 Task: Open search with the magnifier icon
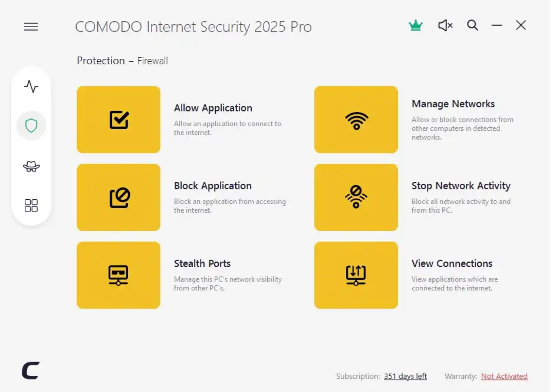click(472, 25)
